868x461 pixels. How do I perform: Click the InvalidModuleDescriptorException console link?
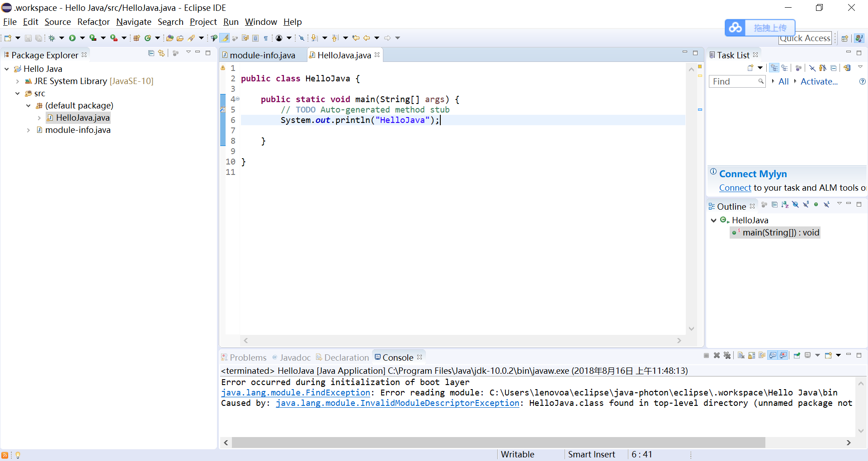click(397, 403)
